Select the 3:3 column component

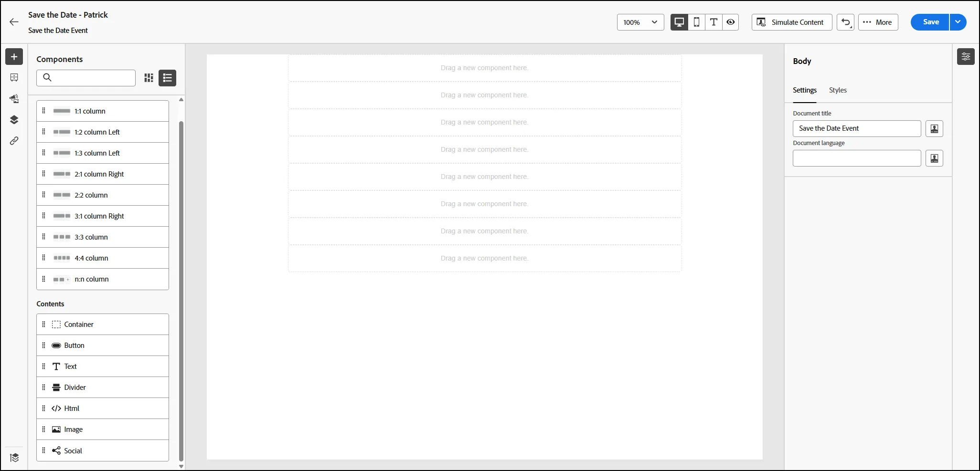[x=103, y=237]
